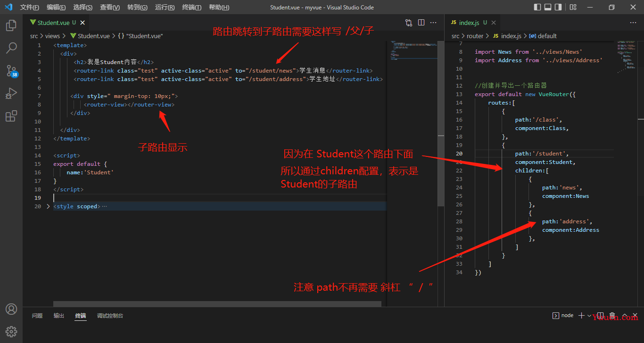Place cursor on empty line 19
This screenshot has height=343, width=644.
click(x=219, y=198)
